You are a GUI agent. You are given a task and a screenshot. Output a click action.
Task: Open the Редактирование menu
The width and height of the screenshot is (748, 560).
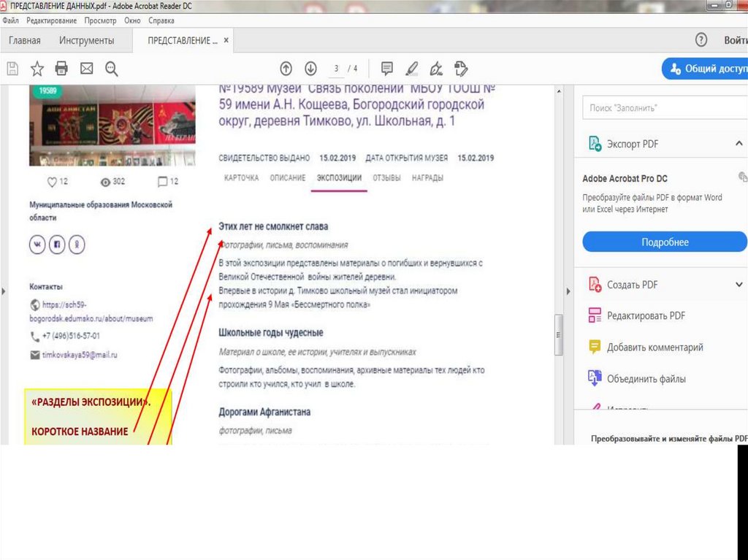(53, 21)
